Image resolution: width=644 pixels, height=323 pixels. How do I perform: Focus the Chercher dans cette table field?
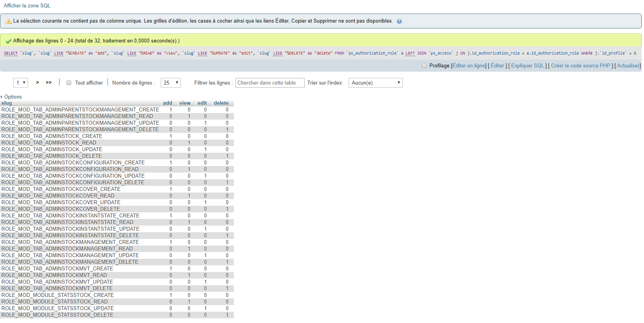(270, 83)
